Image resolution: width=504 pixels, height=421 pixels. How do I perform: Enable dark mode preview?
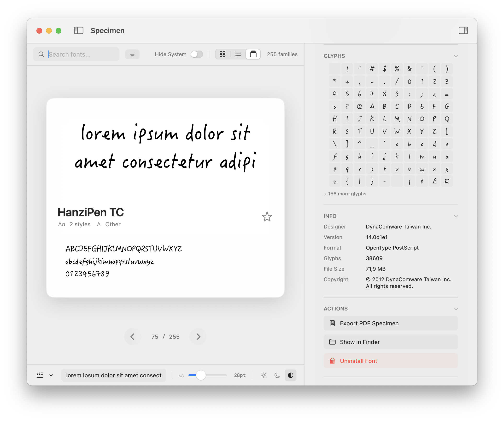click(x=277, y=375)
